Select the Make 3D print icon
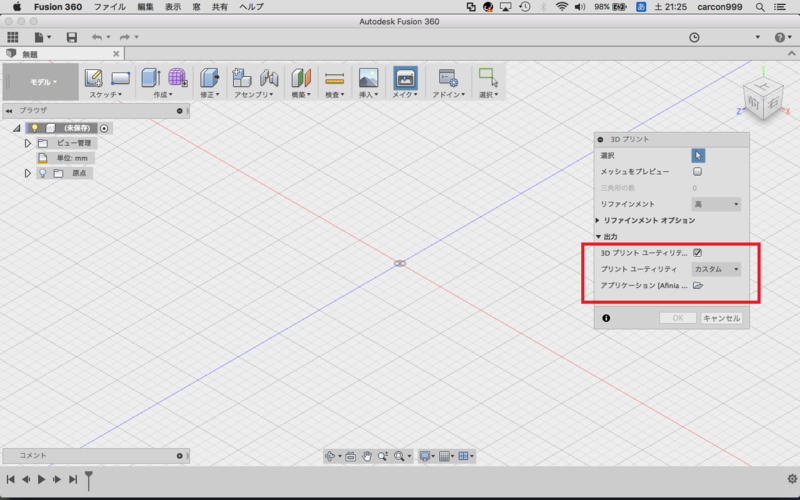Image resolution: width=800 pixels, height=500 pixels. pos(405,78)
